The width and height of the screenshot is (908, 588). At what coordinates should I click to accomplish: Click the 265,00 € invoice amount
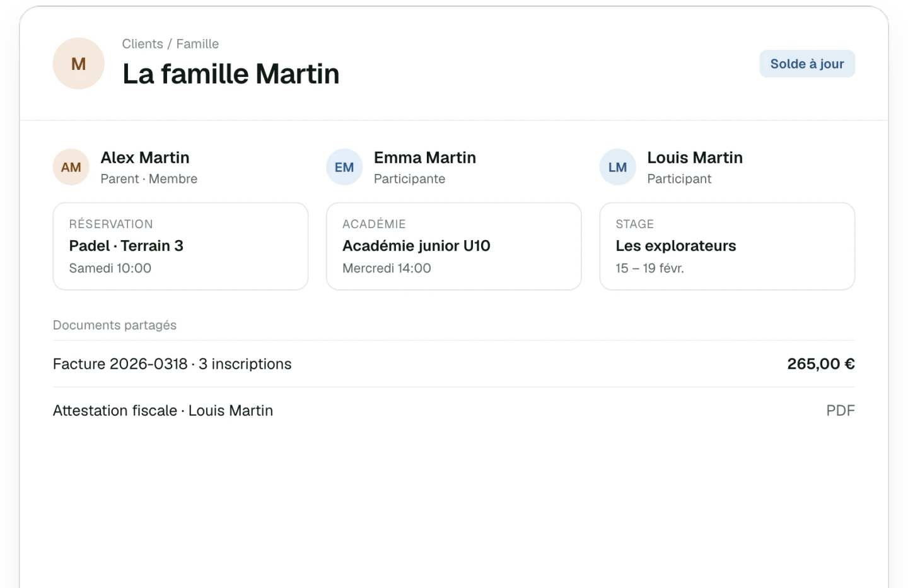[x=821, y=364]
